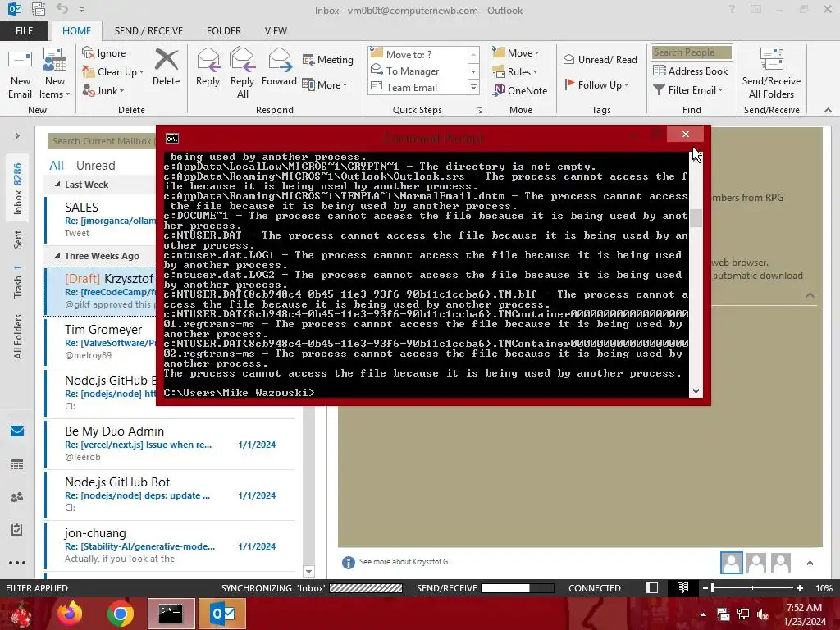Open email from jon-chuang
This screenshot has width=840, height=630.
coord(171,546)
